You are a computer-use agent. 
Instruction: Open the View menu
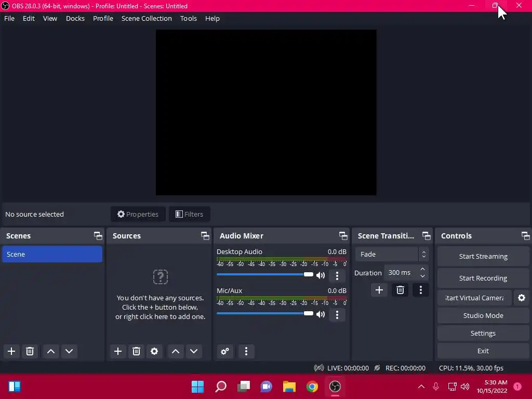click(x=50, y=18)
